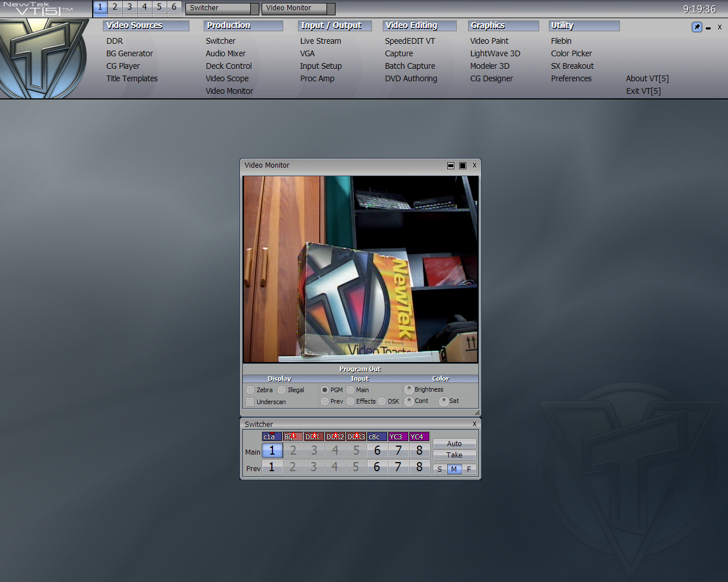The height and width of the screenshot is (582, 728).
Task: Launch Modeler 3D
Action: click(x=490, y=66)
